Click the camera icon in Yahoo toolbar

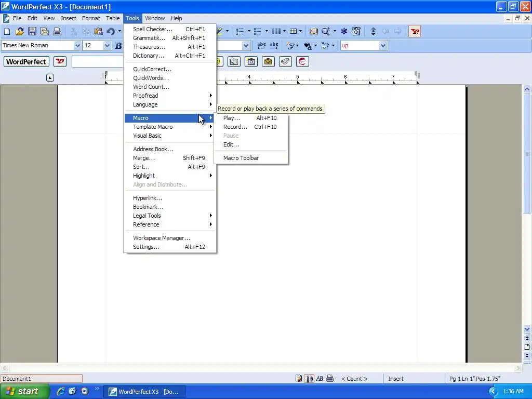pyautogui.click(x=251, y=62)
